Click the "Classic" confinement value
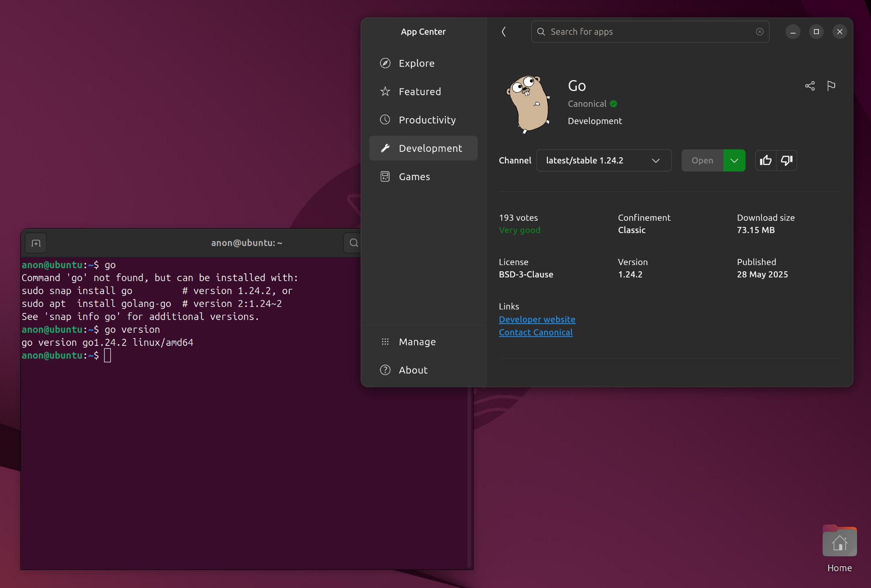 coord(632,230)
